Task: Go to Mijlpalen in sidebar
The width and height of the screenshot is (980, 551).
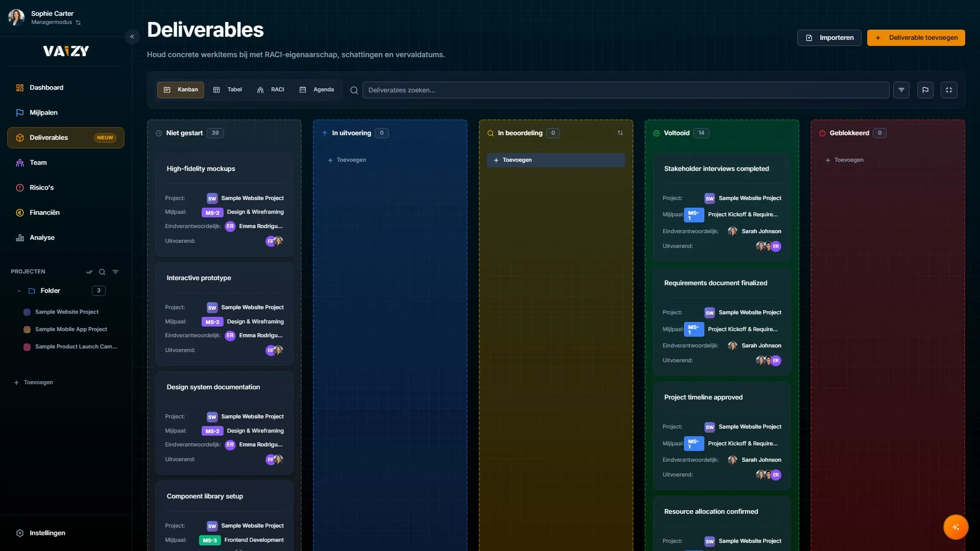Action: pyautogui.click(x=66, y=113)
